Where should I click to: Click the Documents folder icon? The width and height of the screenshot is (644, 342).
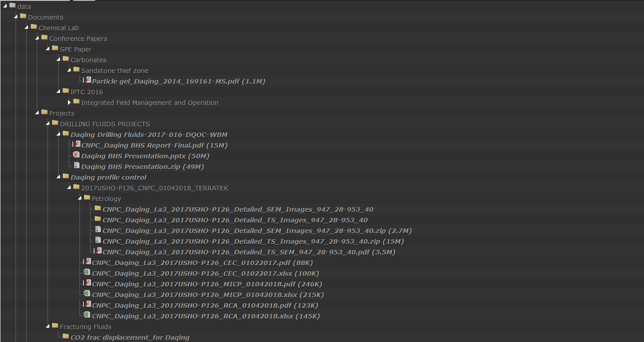pyautogui.click(x=23, y=16)
